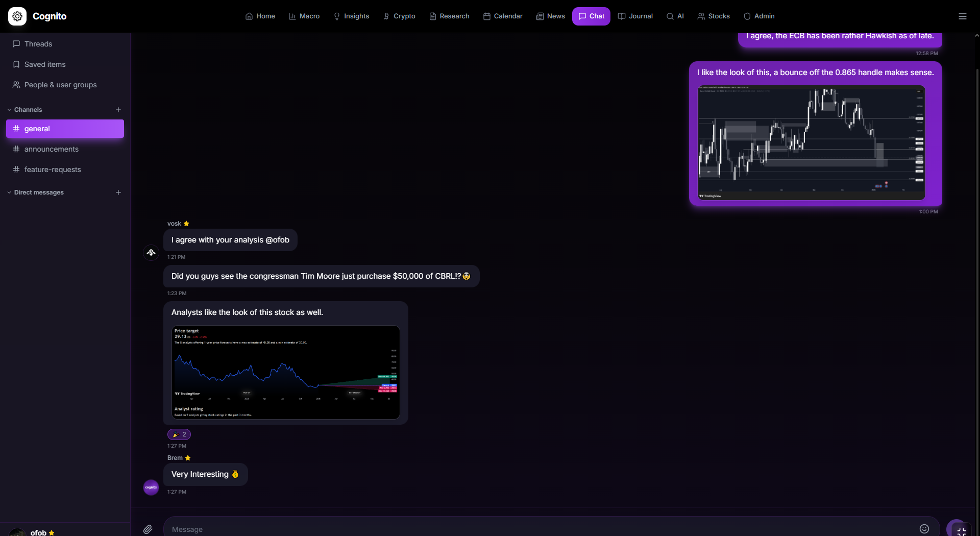Open the emoji picker
The width and height of the screenshot is (980, 536).
[925, 528]
